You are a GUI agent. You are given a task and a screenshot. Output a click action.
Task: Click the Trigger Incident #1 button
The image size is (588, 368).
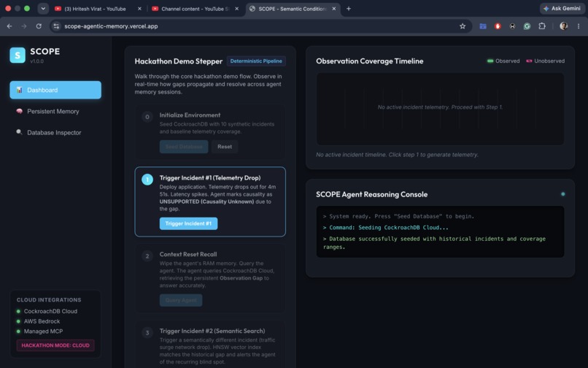tap(188, 223)
